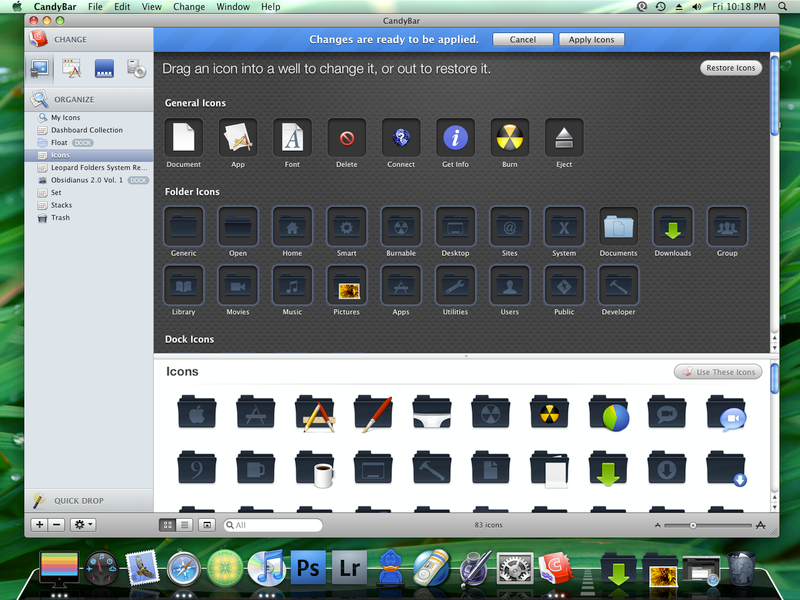Open Spotlight search in menu bar
The image size is (800, 600).
[782, 7]
